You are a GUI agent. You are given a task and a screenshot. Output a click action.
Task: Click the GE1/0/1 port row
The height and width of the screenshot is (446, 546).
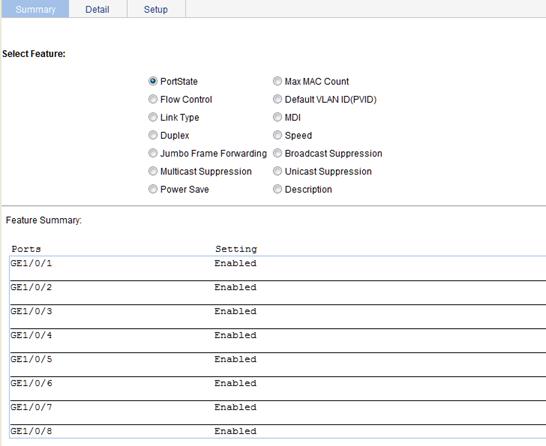(x=278, y=268)
